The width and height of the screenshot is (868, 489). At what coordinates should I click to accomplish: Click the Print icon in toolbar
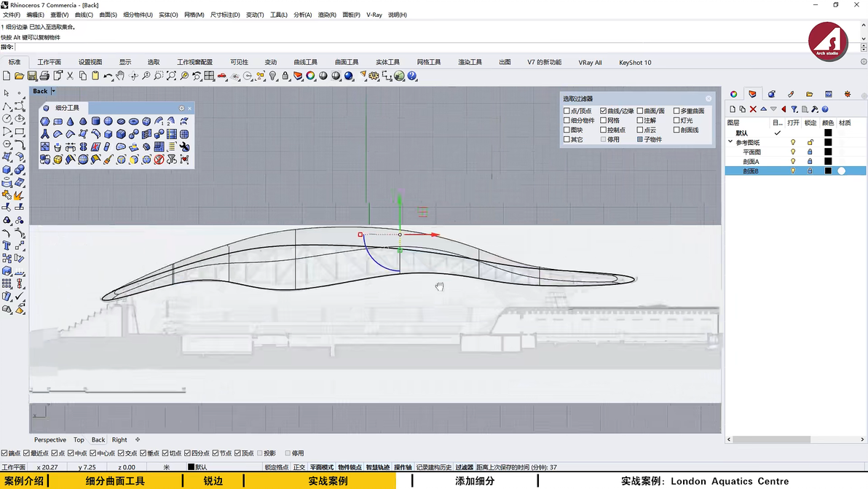tap(44, 76)
